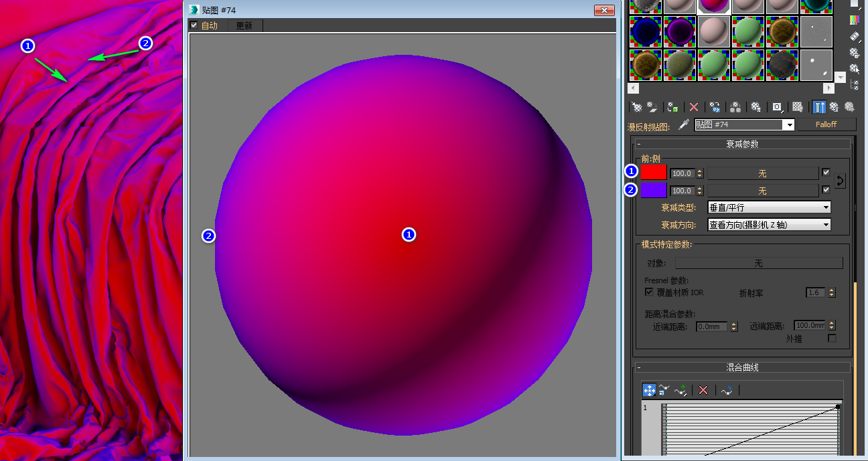Step 折射率 index of refraction spinner
Image resolution: width=868 pixels, height=461 pixels.
(832, 293)
